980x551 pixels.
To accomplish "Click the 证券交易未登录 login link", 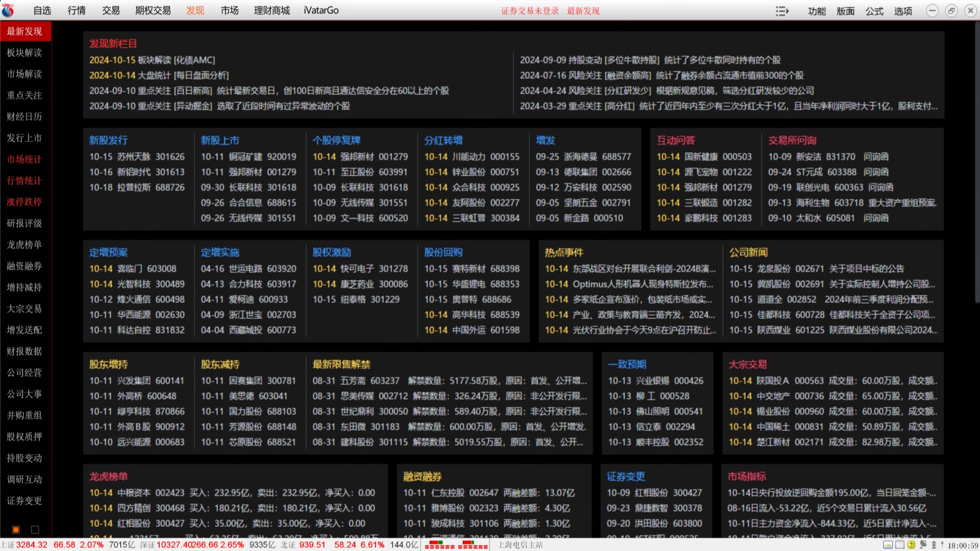I will (530, 11).
